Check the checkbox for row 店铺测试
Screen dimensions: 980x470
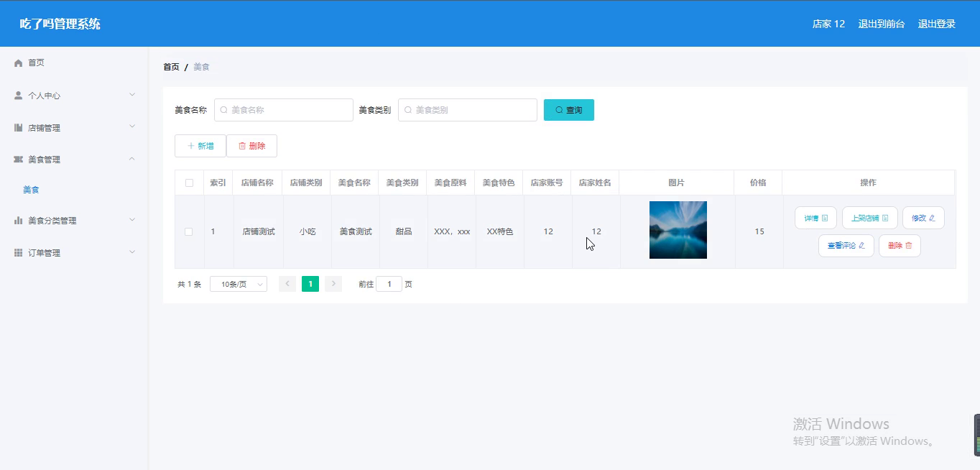[189, 231]
